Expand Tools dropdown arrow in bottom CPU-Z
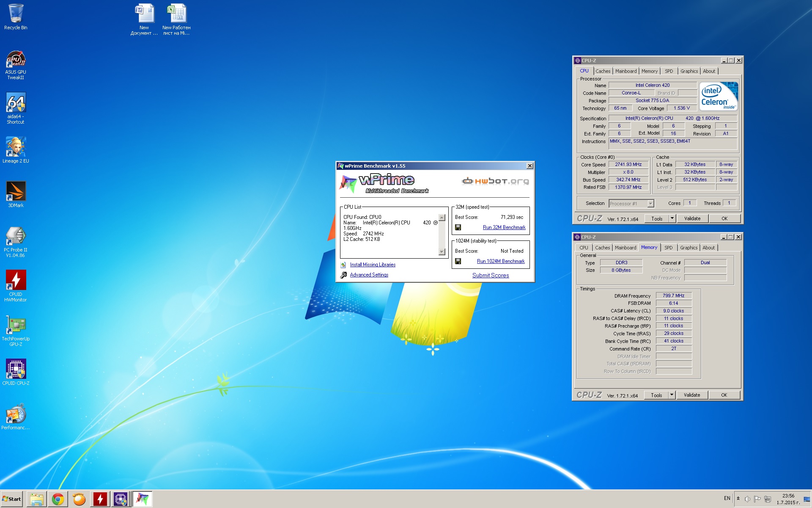The width and height of the screenshot is (812, 508). coord(672,395)
